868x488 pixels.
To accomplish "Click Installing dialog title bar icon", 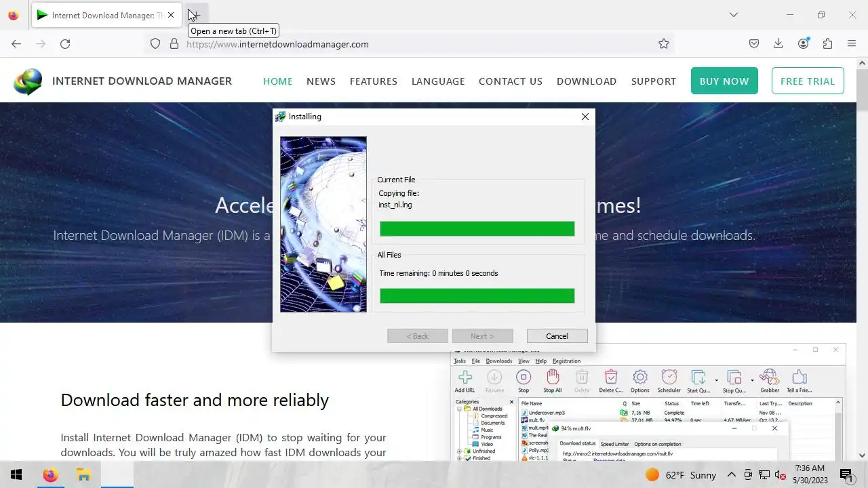I will 280,117.
